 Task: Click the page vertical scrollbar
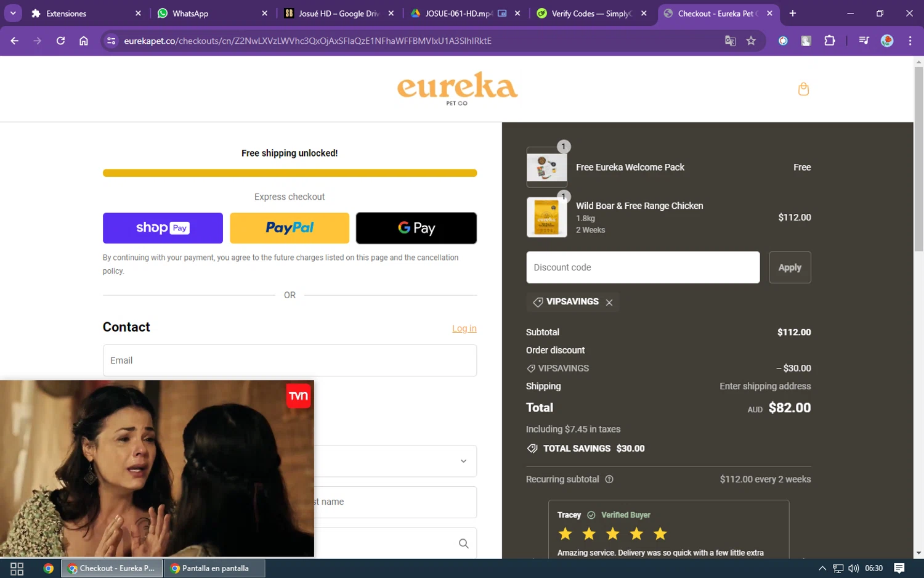click(x=918, y=159)
